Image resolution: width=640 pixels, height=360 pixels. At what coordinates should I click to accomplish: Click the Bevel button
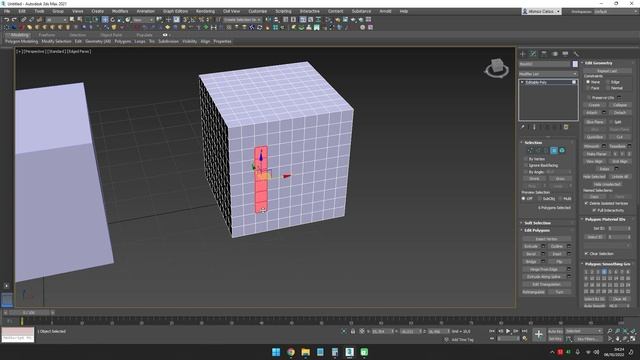coord(531,254)
